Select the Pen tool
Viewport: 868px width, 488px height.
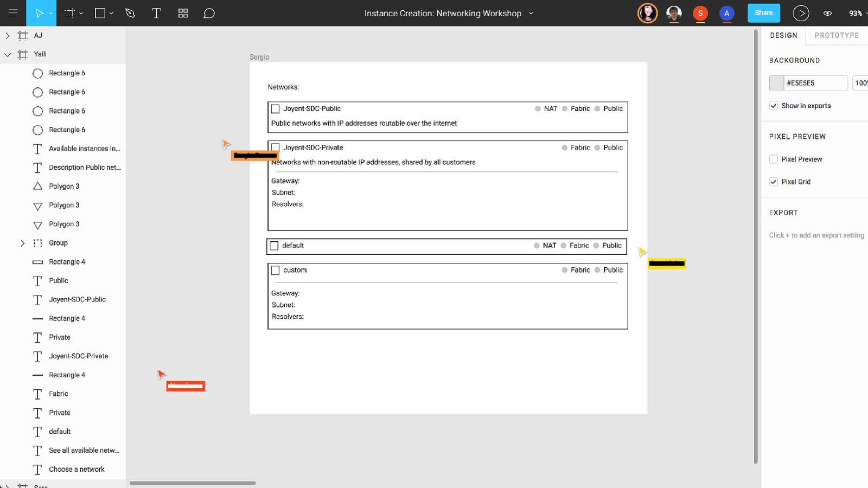(130, 13)
